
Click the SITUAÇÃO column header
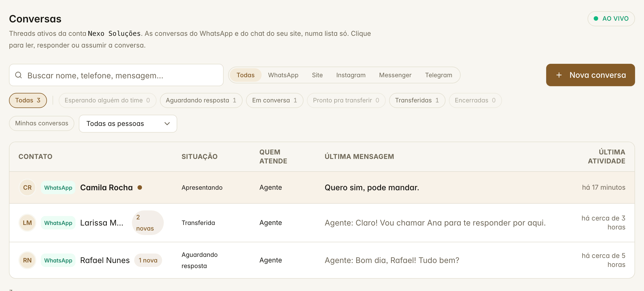[199, 156]
